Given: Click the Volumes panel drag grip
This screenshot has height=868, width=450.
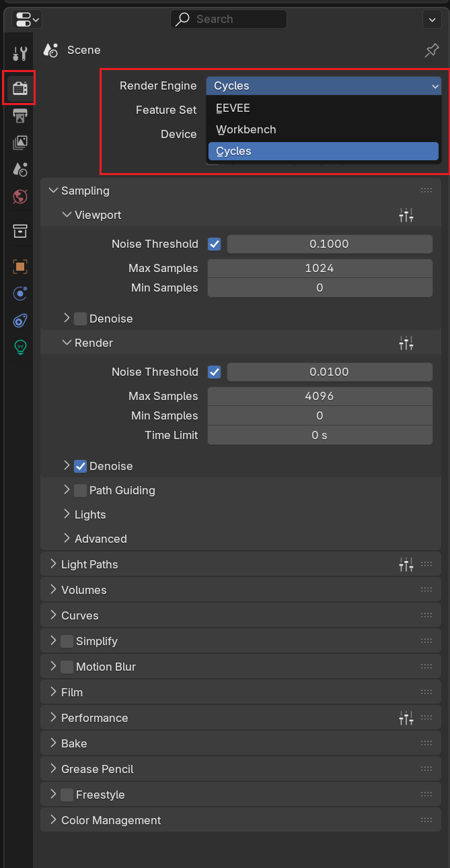Looking at the screenshot, I should click(x=426, y=590).
